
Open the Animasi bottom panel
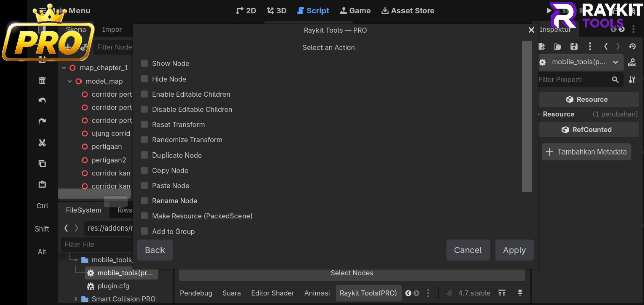click(317, 293)
